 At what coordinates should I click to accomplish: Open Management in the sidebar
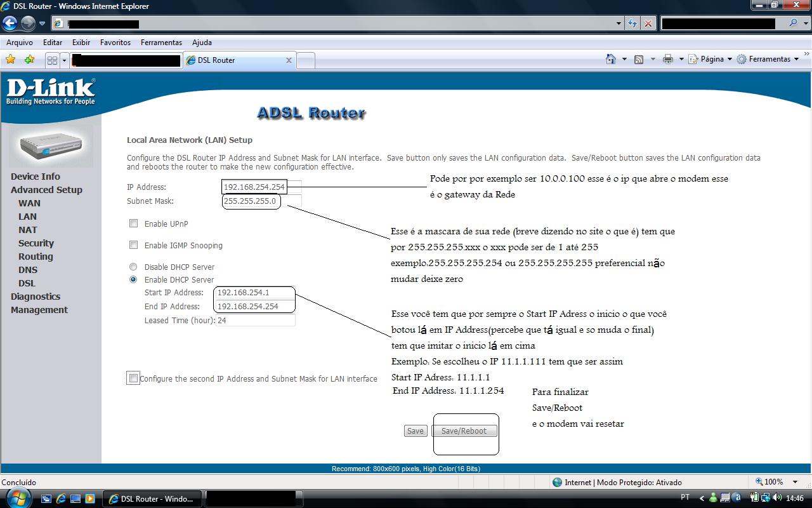pos(39,310)
